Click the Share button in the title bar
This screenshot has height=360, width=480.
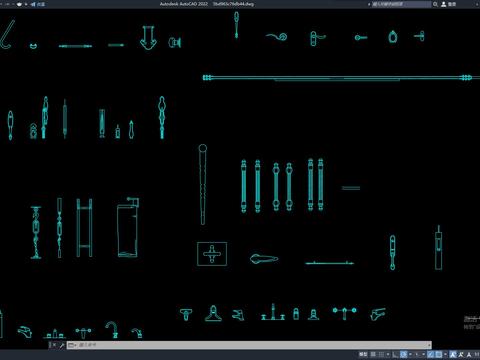pos(38,4)
